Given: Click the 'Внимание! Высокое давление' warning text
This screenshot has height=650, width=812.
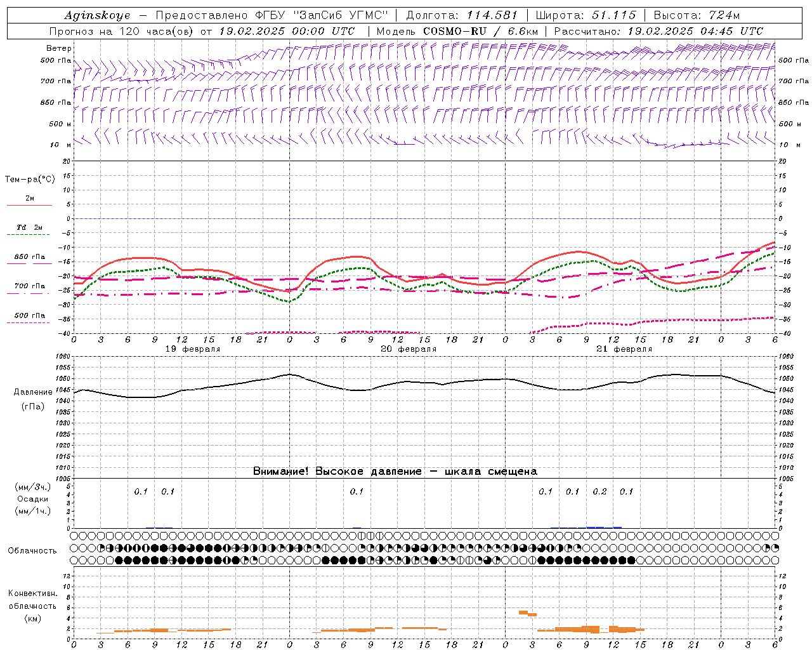Looking at the screenshot, I should coord(337,471).
